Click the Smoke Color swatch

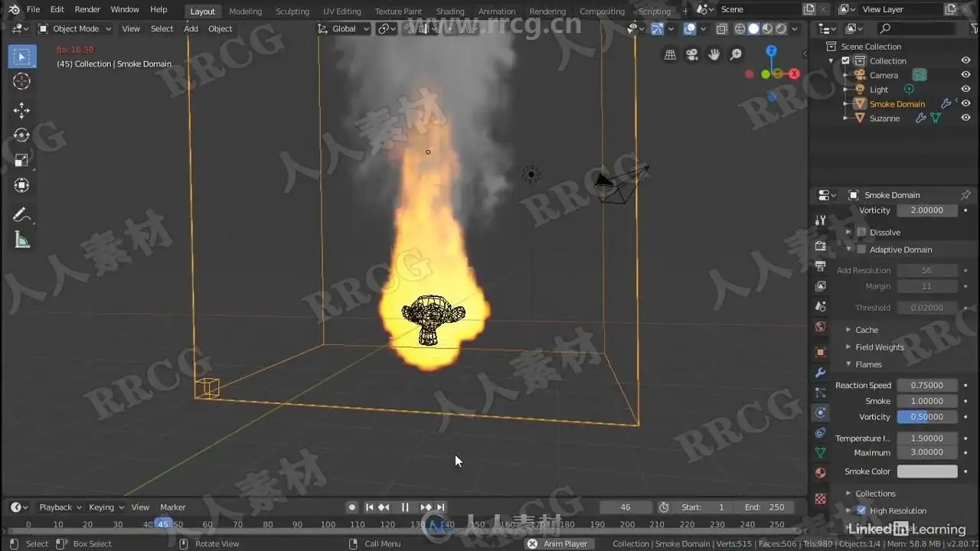[x=927, y=471]
